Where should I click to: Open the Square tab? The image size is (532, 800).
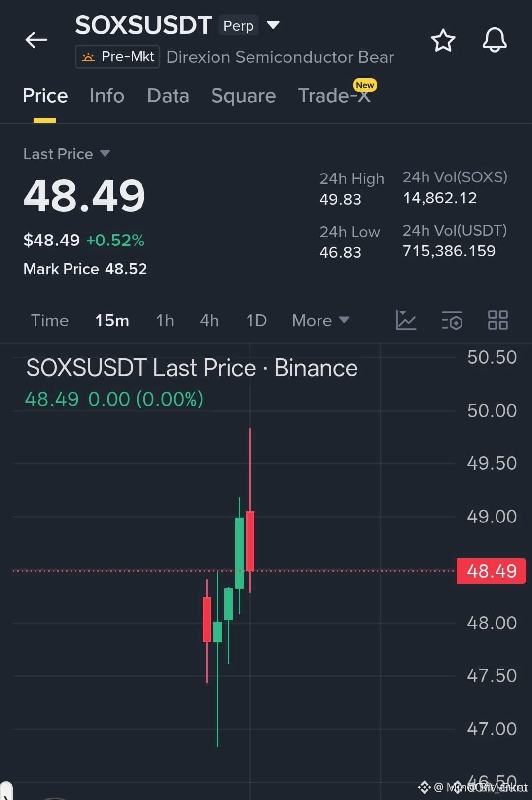coord(243,96)
